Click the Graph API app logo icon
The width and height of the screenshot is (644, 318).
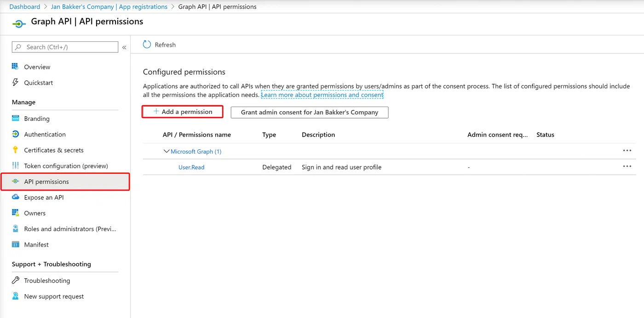tap(18, 24)
